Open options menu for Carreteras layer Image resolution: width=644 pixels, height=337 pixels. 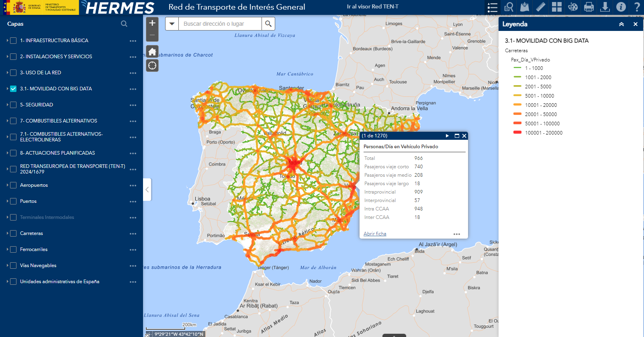133,234
